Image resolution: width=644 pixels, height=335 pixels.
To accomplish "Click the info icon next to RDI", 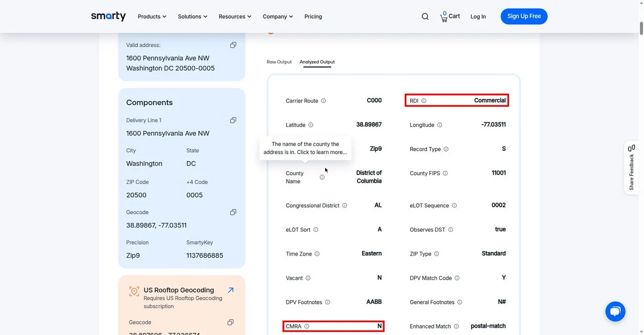I will click(x=423, y=100).
